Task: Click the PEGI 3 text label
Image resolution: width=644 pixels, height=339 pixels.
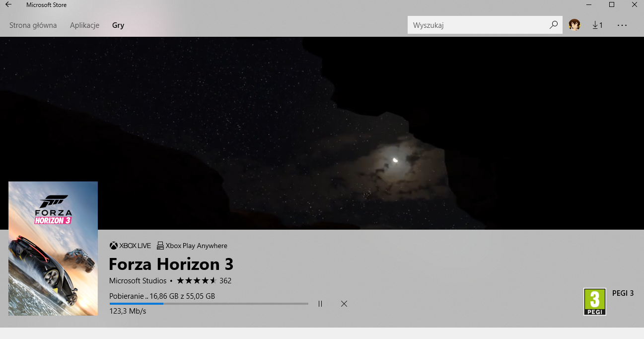Action: (x=623, y=293)
